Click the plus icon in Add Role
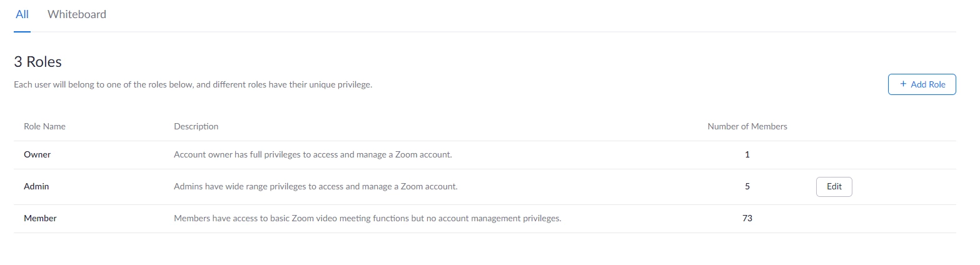The image size is (980, 265). pyautogui.click(x=903, y=84)
